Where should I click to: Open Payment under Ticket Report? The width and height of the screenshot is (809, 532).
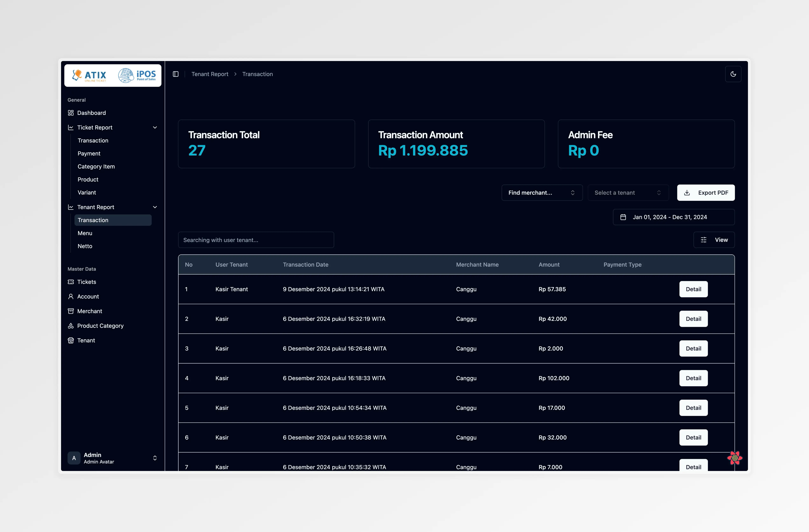89,153
